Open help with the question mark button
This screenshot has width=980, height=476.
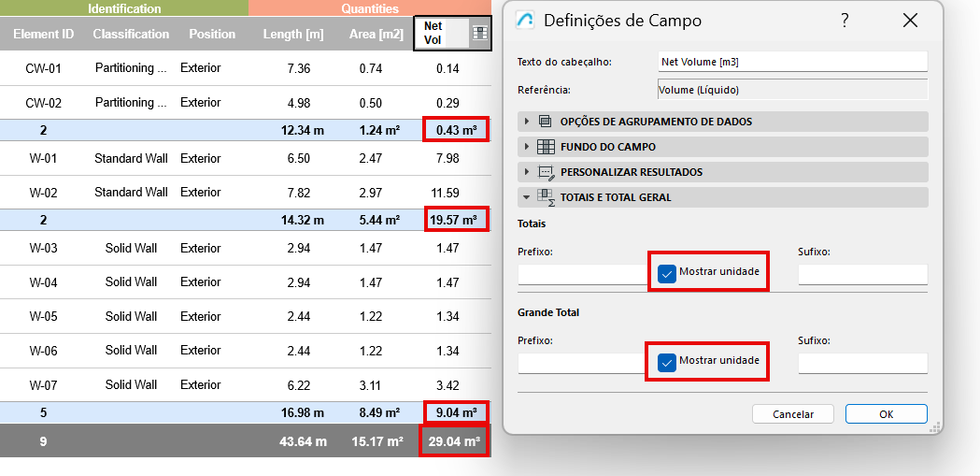[845, 21]
